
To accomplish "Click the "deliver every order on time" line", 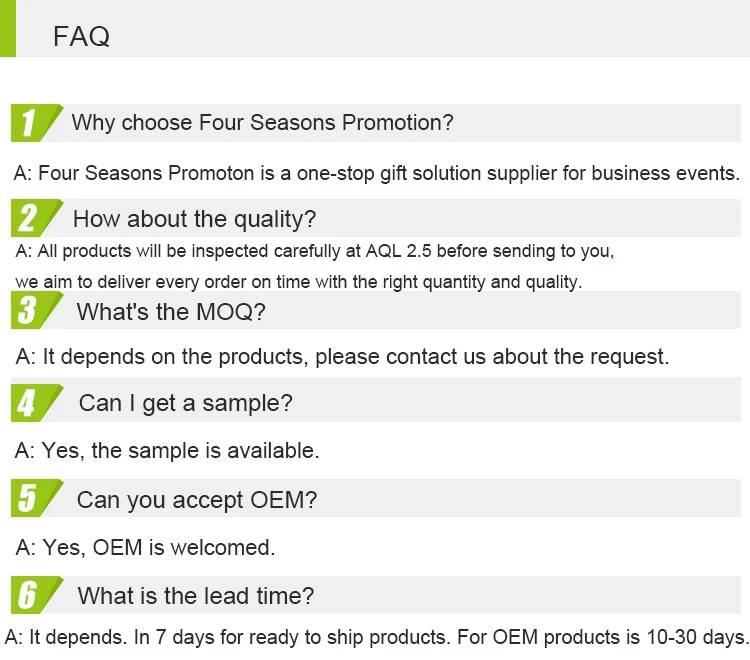I will (298, 282).
